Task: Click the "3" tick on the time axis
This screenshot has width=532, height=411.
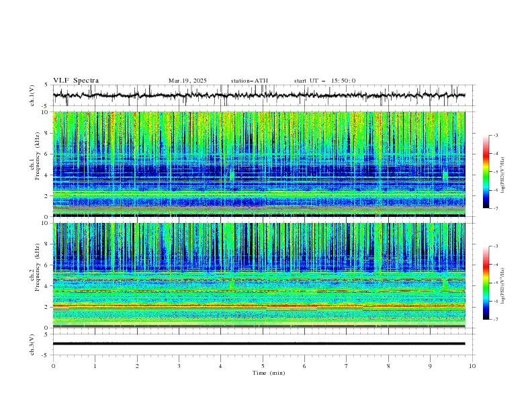Action: tap(179, 366)
